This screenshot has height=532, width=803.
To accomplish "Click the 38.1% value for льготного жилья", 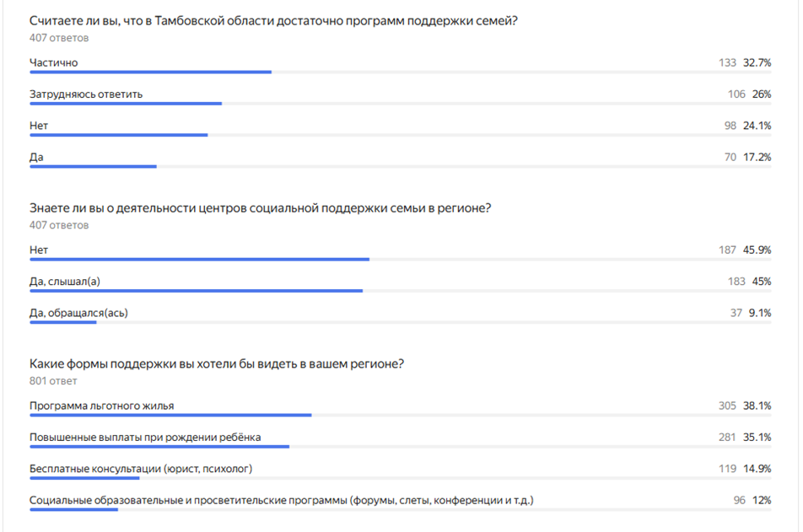I will pyautogui.click(x=757, y=406).
